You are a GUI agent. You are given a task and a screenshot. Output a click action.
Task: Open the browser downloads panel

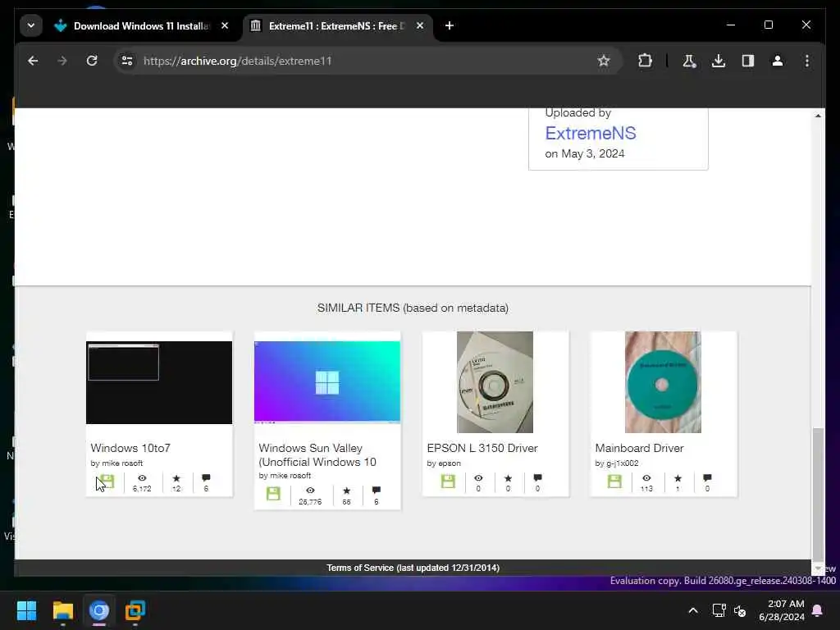tap(719, 61)
